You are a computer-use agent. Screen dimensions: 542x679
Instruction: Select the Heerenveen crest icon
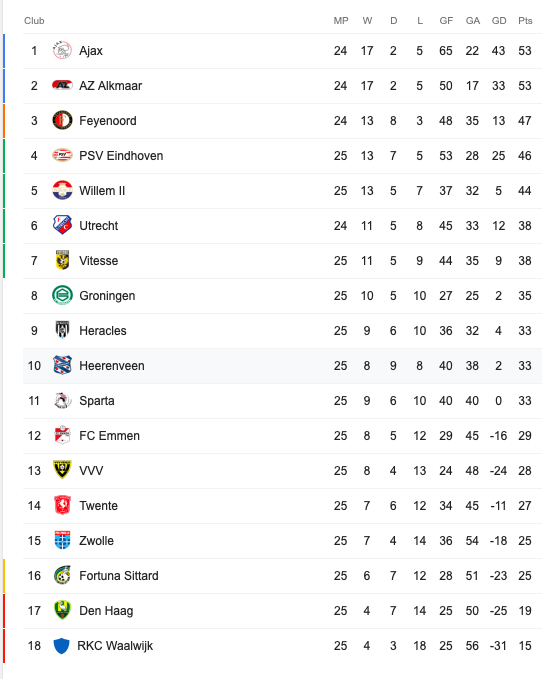pyautogui.click(x=62, y=365)
